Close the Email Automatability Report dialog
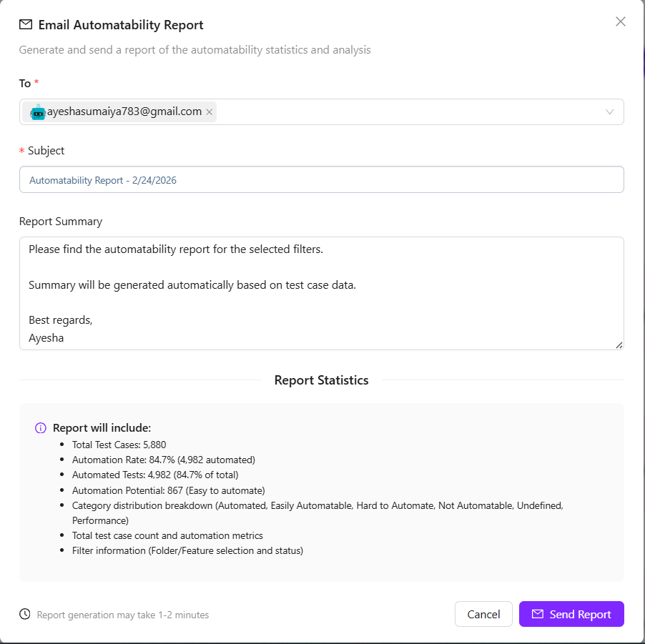The image size is (645, 644). tap(621, 21)
